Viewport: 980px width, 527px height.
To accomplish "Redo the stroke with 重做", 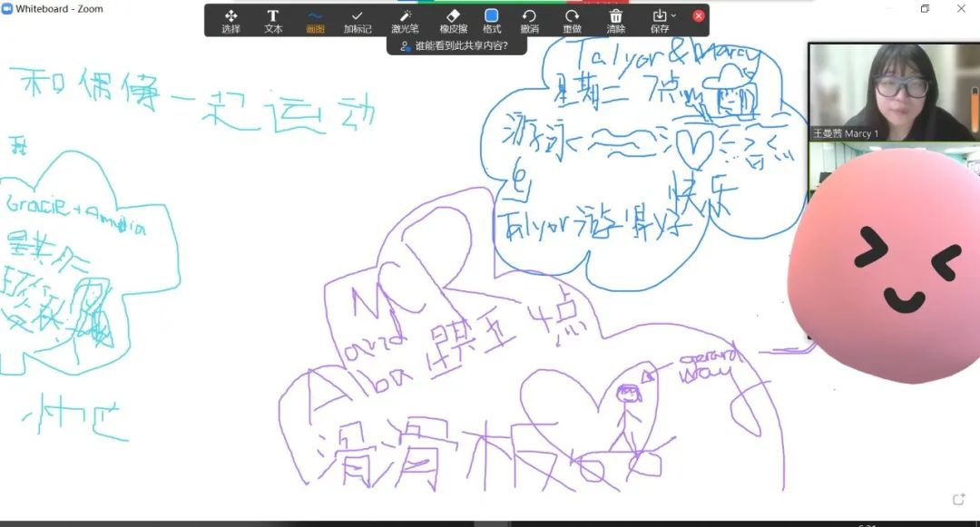I will 572,20.
